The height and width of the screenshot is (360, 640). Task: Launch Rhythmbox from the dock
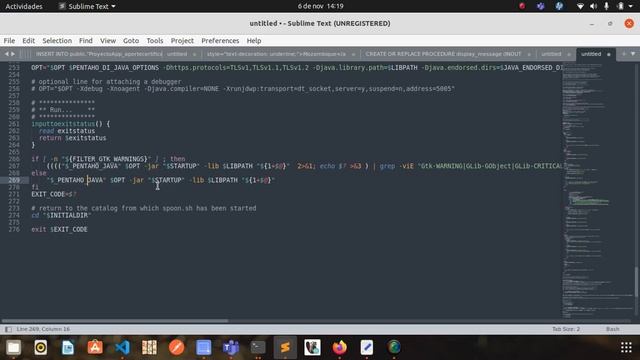tap(40, 347)
